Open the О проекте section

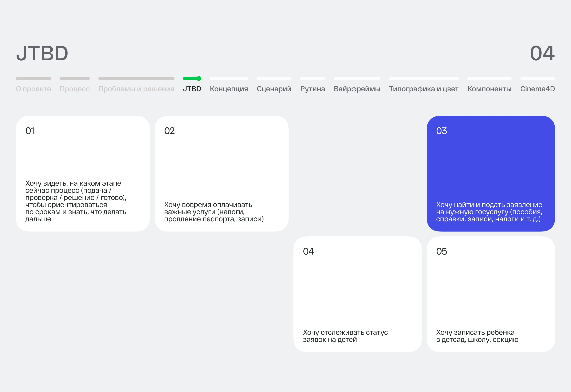(33, 89)
